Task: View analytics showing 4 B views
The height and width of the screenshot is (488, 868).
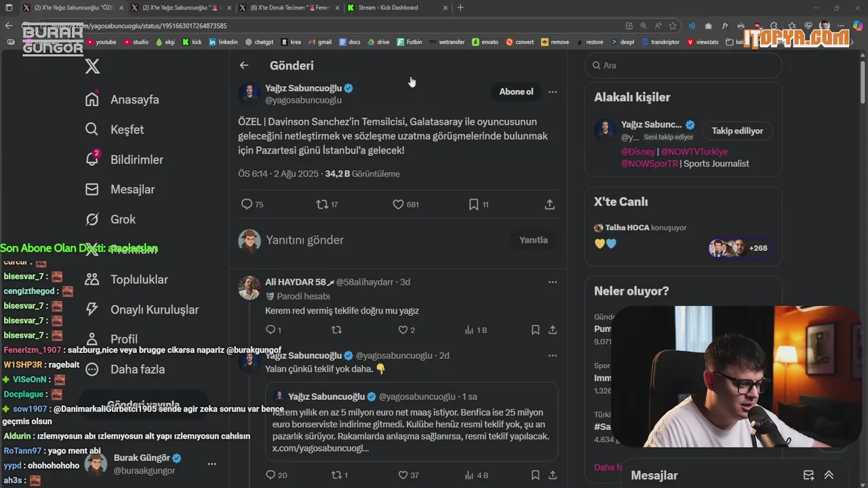Action: tap(476, 475)
